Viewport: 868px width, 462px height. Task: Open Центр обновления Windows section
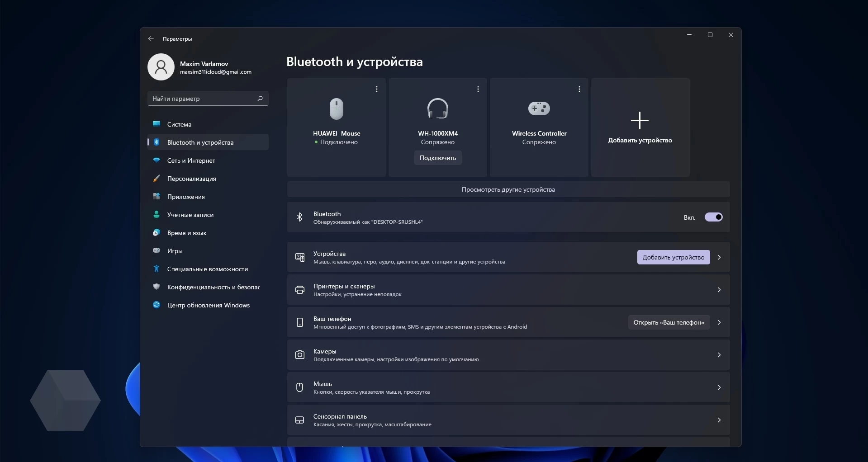tap(208, 305)
